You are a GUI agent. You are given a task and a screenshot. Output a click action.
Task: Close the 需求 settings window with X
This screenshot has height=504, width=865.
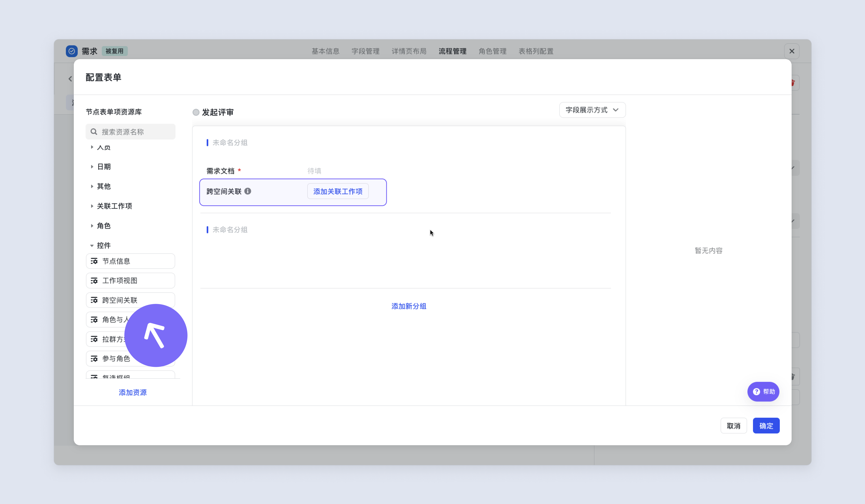pos(792,51)
